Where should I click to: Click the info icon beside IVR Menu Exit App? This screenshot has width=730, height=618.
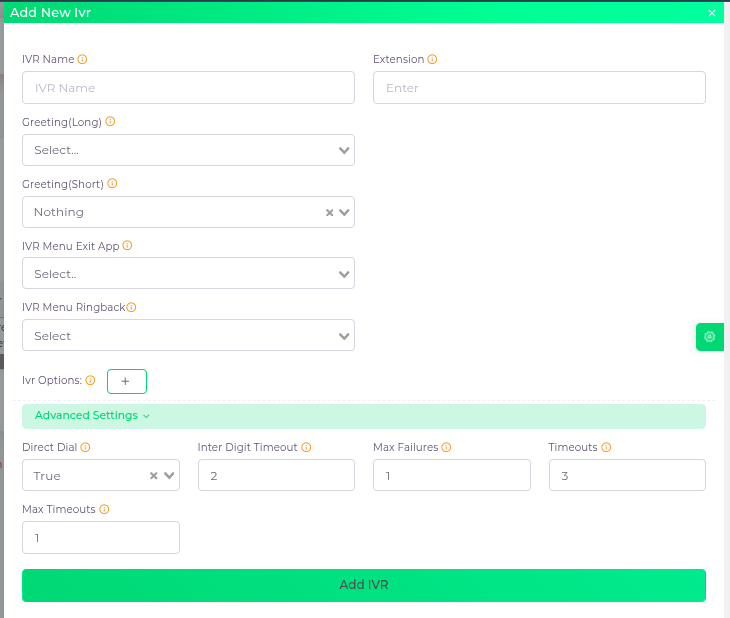coord(127,246)
